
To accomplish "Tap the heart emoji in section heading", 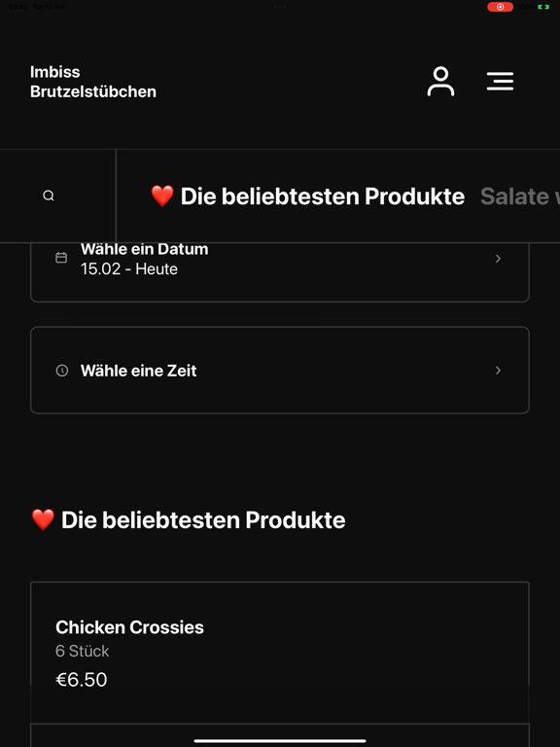I will [43, 519].
